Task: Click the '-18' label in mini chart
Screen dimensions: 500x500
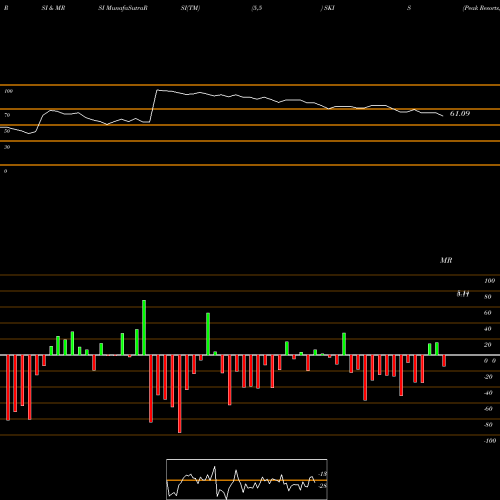Action: (x=323, y=474)
